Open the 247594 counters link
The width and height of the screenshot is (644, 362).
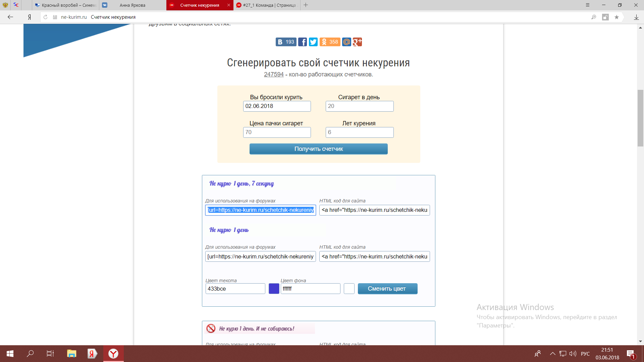(x=274, y=74)
